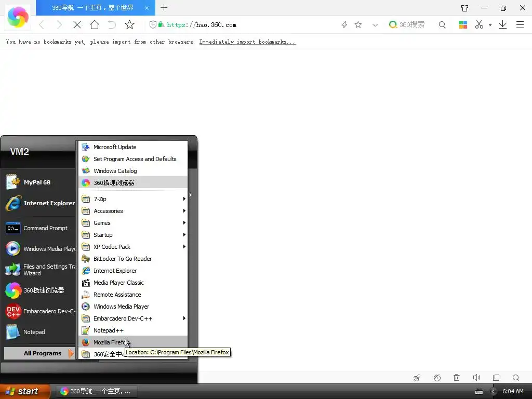Open Command Prompt from start menu
The image size is (532, 399).
pos(39,228)
